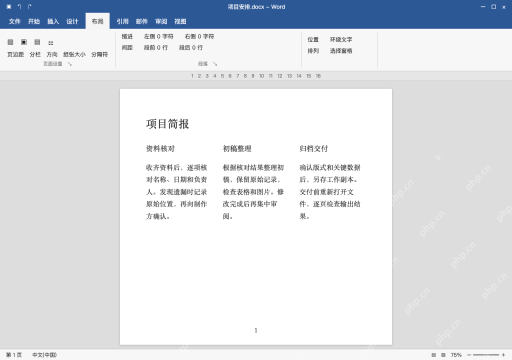Click the Undo arrow in the title bar
The height and width of the screenshot is (360, 512).
(19, 7)
